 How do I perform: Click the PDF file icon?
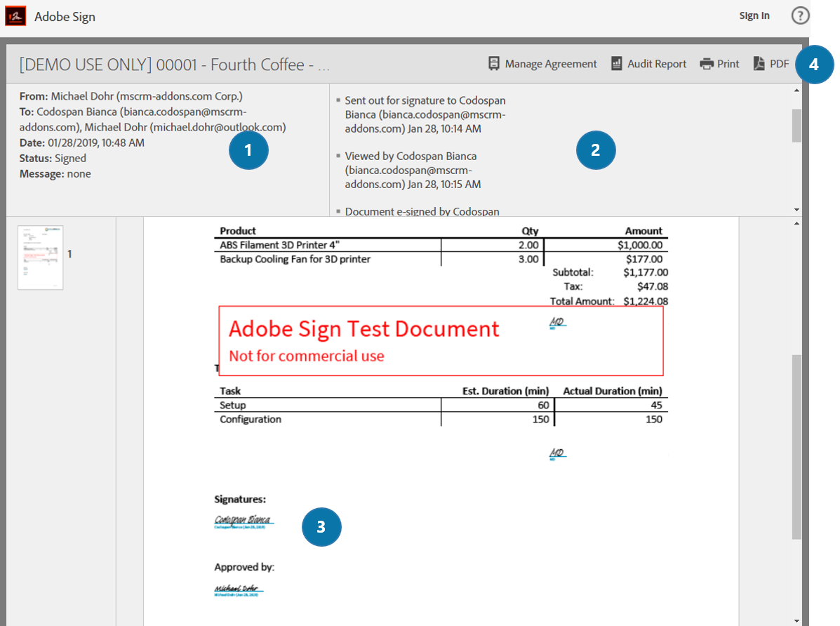(759, 64)
